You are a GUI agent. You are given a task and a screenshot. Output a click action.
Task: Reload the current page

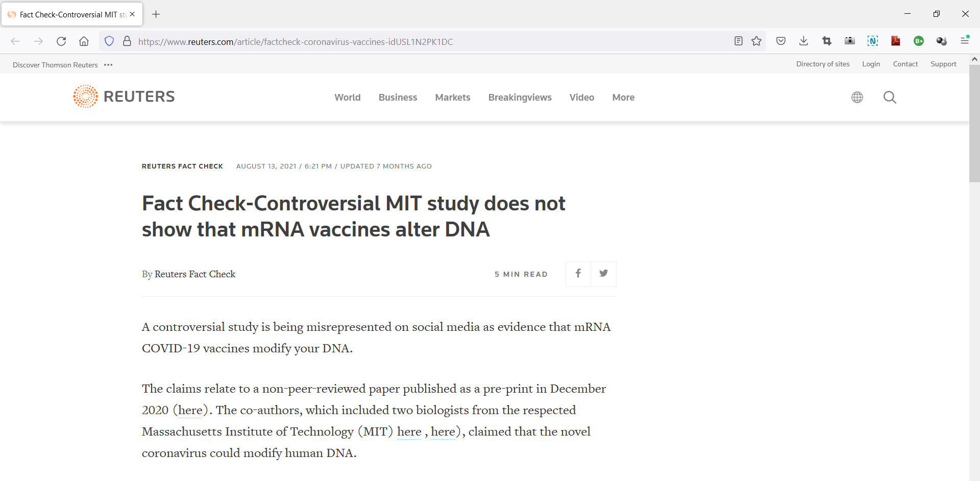point(61,41)
